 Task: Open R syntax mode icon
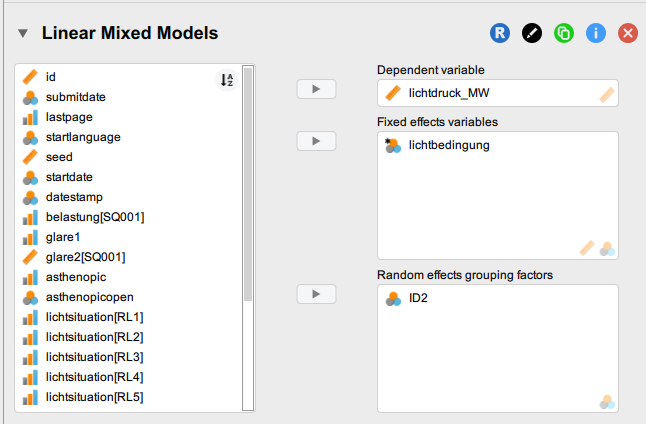coord(500,33)
